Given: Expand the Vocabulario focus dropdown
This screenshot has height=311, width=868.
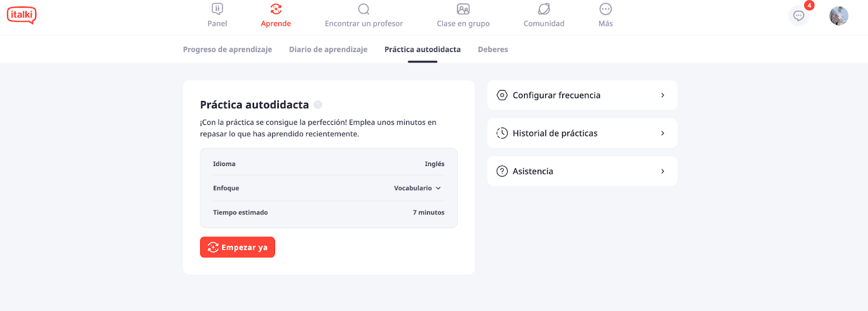Looking at the screenshot, I should [417, 188].
